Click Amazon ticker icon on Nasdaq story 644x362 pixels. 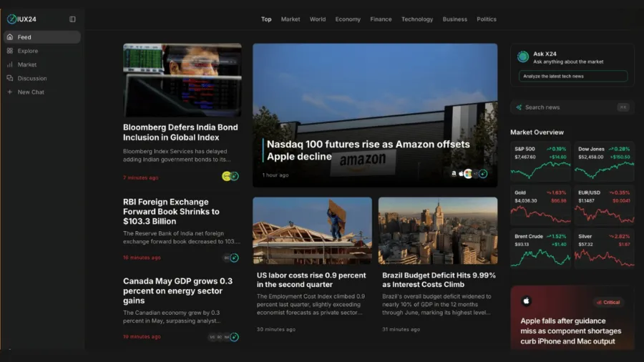454,174
